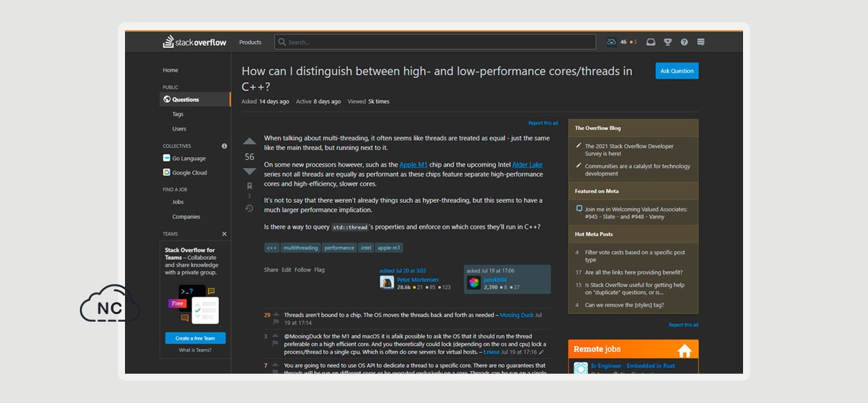
Task: Open the Products menu
Action: (250, 42)
